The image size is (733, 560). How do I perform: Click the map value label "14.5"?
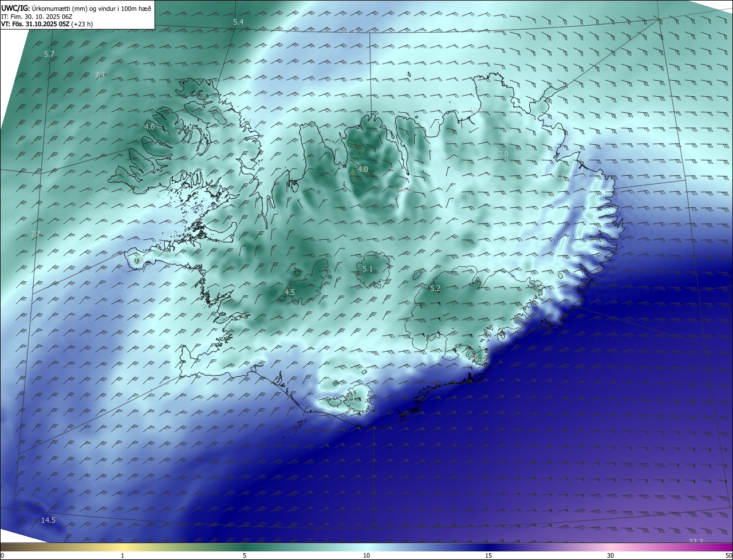pyautogui.click(x=48, y=520)
